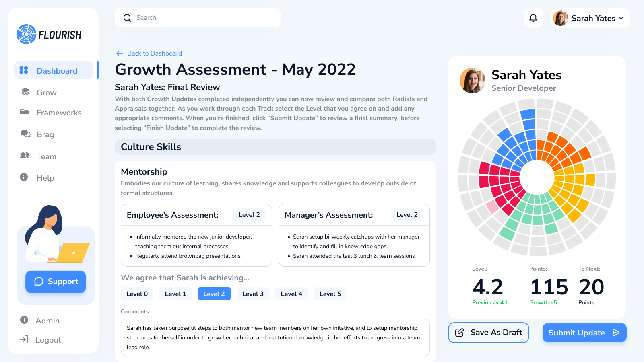Click the Help info icon

tap(24, 177)
